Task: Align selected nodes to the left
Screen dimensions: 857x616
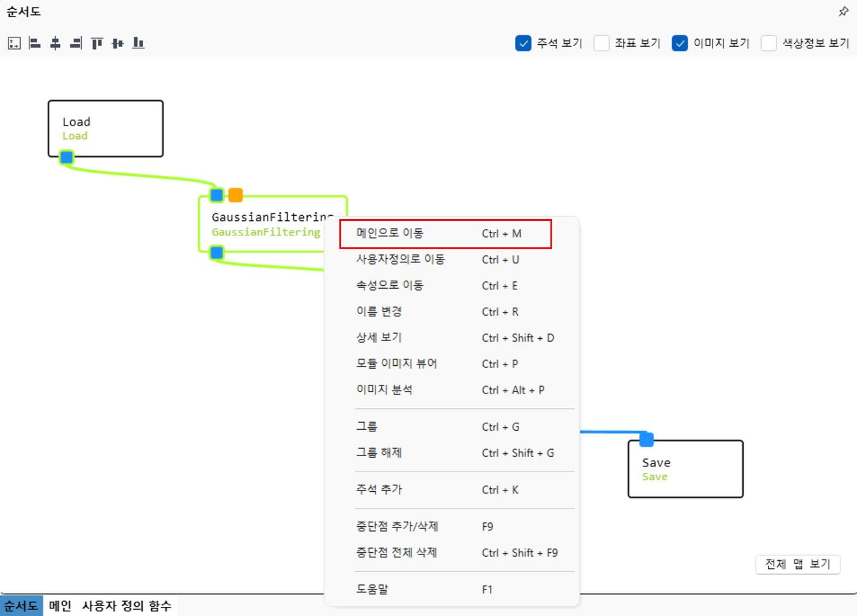Action: pos(35,43)
